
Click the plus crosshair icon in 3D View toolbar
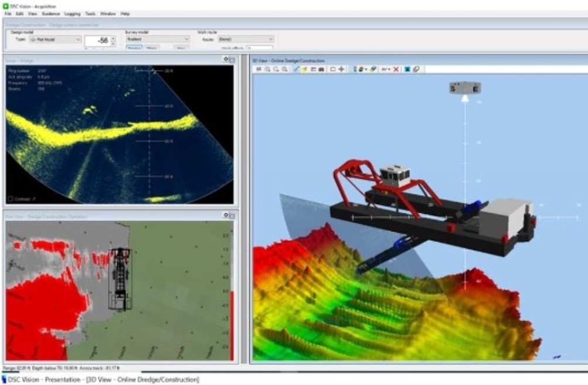(341, 69)
